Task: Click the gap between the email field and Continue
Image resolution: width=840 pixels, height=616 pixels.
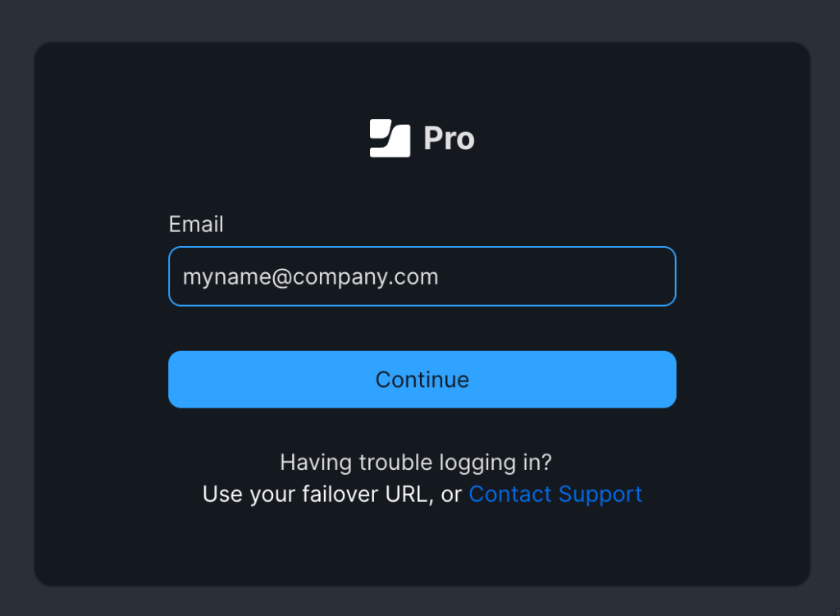Action: point(422,328)
